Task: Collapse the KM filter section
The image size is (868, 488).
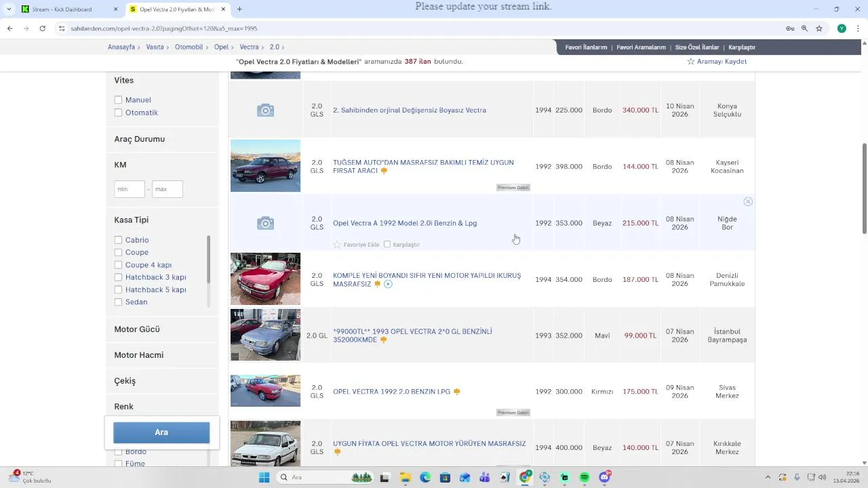Action: coord(162,165)
